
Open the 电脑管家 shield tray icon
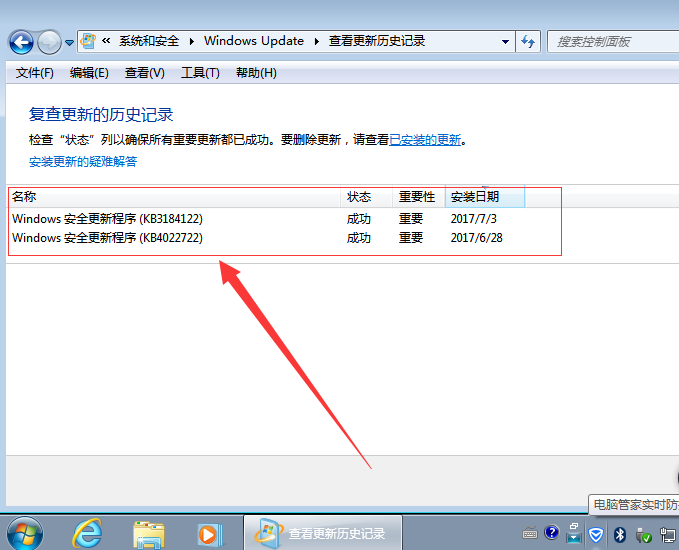point(596,535)
